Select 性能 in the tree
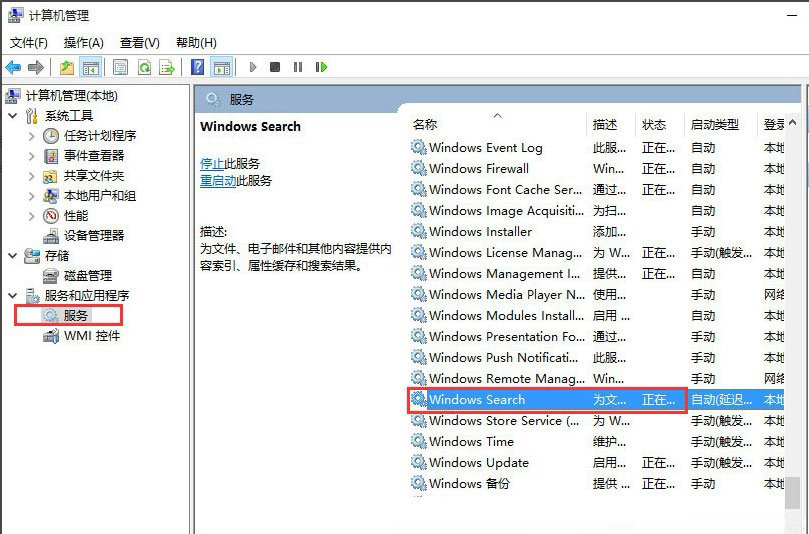Viewport: 809px width, 534px height. [76, 216]
